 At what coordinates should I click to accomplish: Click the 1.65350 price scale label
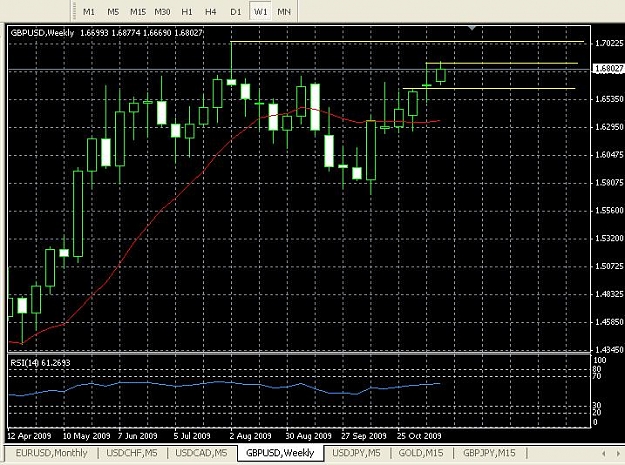(x=609, y=99)
